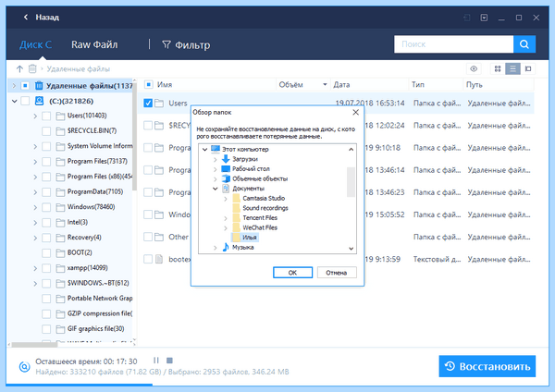Click into the Поиск search field

(x=454, y=44)
